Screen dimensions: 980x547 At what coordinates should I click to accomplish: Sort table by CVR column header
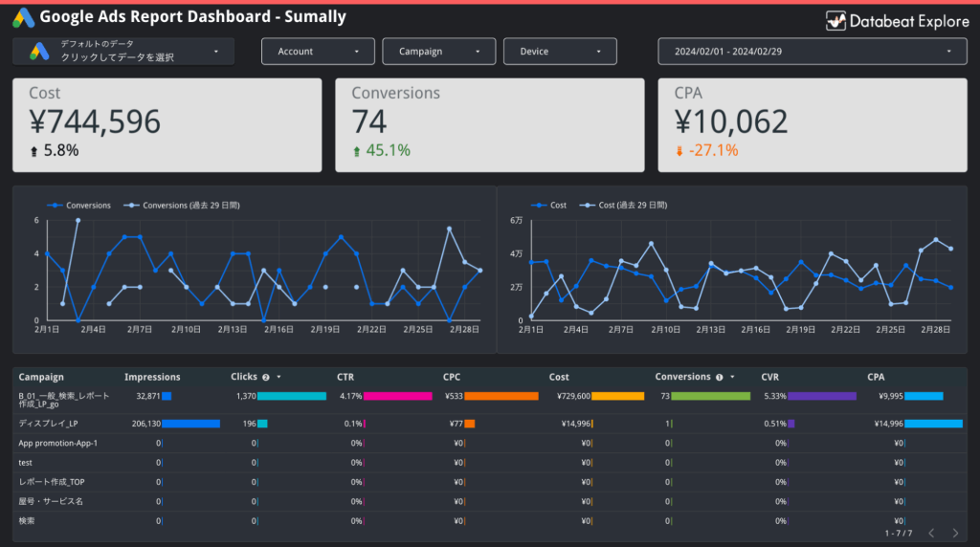[x=770, y=377]
